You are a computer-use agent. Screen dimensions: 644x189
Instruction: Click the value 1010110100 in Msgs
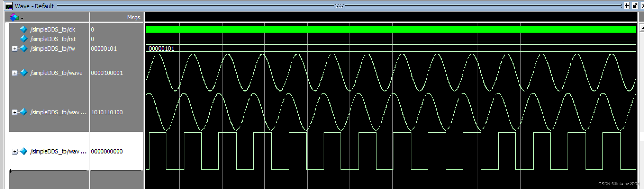(107, 112)
